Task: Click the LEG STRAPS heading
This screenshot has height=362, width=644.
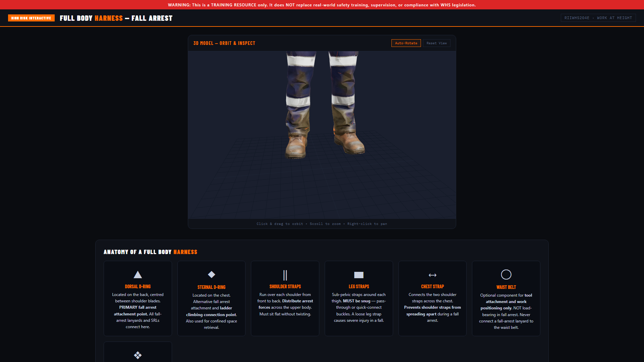Action: tap(359, 287)
